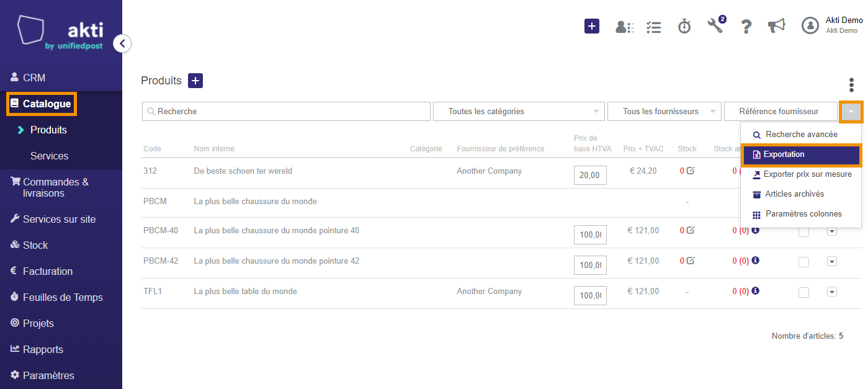868x389 pixels.
Task: Open row actions dropdown for PBCM-42
Action: click(x=832, y=262)
